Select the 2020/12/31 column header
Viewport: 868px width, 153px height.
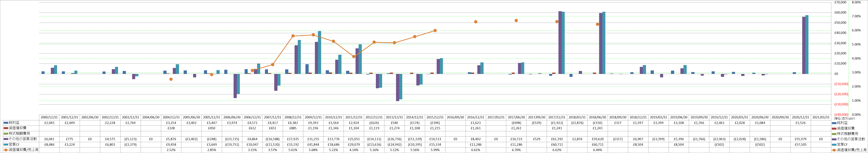(800, 118)
